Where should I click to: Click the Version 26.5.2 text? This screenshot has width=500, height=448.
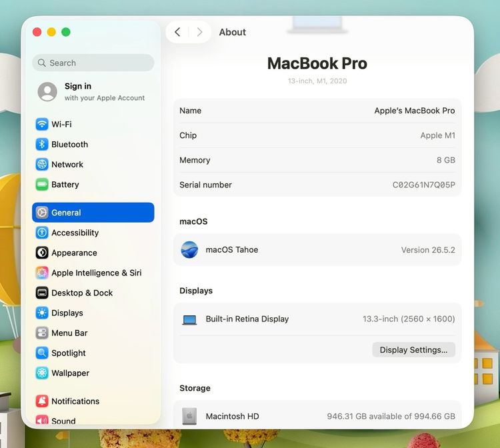[x=428, y=250]
